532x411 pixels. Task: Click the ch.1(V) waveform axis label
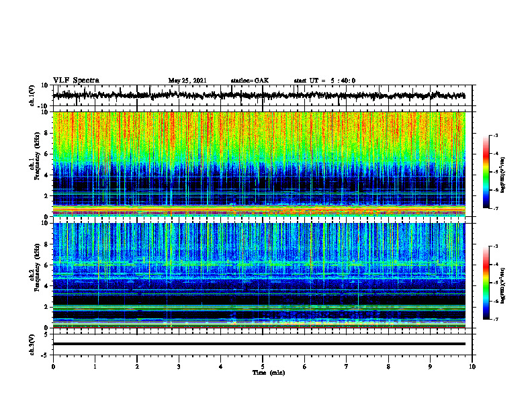click(x=32, y=95)
